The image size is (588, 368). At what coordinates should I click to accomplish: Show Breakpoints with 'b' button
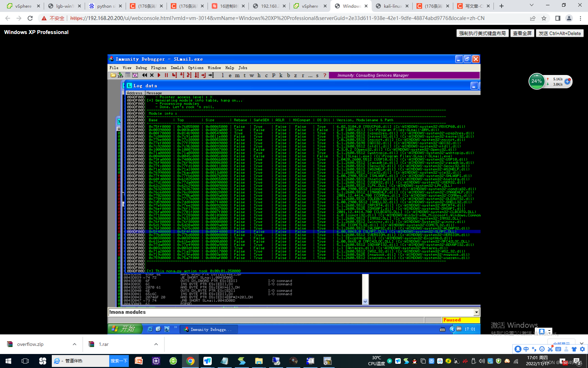288,75
